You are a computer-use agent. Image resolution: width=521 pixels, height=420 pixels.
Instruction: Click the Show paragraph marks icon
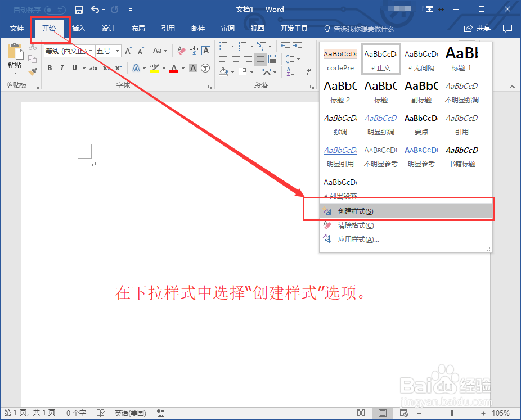tap(308, 72)
